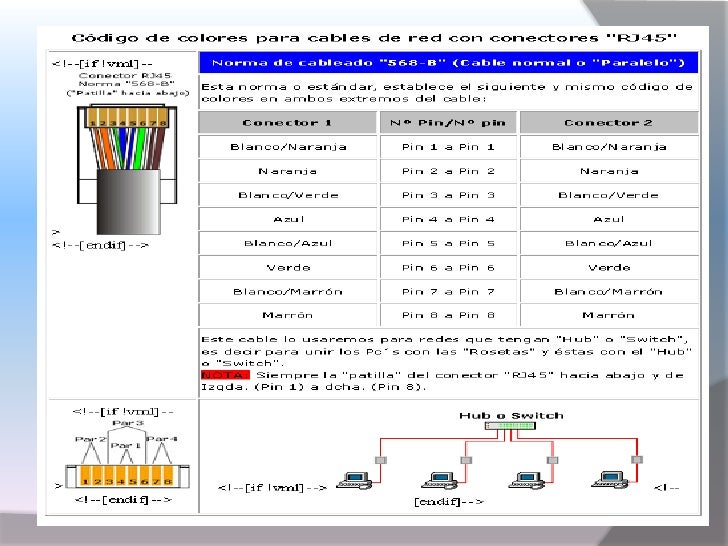Select the second computer icon in diagram
This screenshot has height=546, width=728.
[439, 481]
